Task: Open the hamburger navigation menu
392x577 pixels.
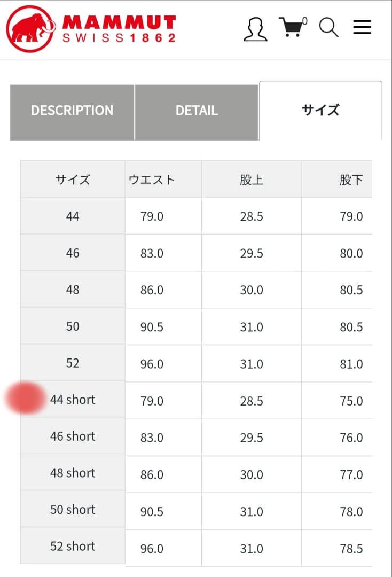Action: pos(362,27)
